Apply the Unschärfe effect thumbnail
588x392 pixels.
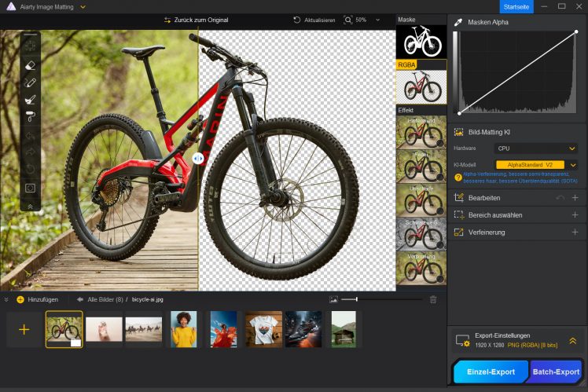pos(421,200)
